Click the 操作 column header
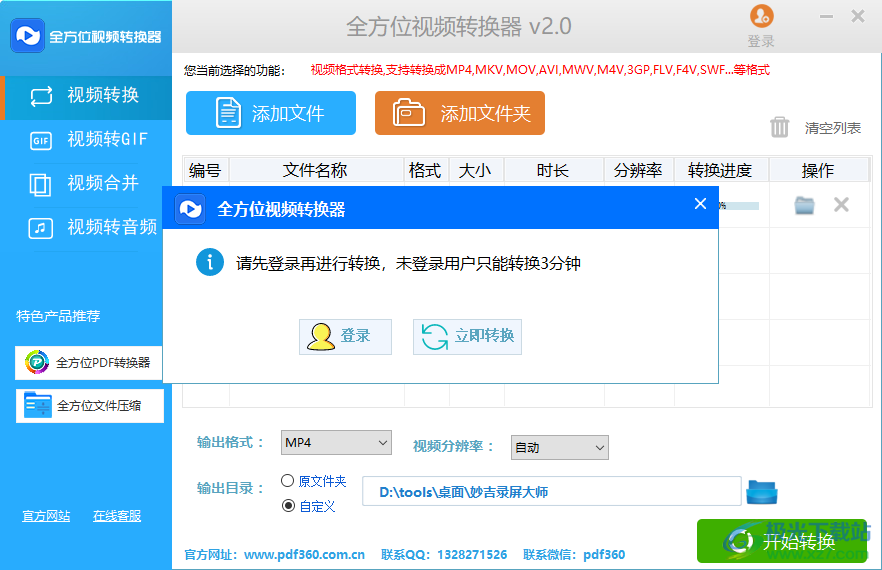This screenshot has width=882, height=570. coord(818,170)
